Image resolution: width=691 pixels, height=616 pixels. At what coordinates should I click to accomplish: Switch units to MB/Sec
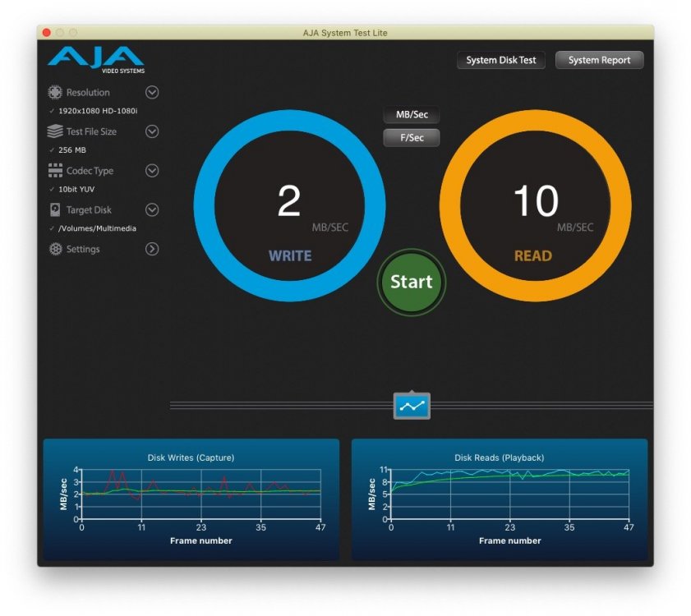pyautogui.click(x=412, y=114)
